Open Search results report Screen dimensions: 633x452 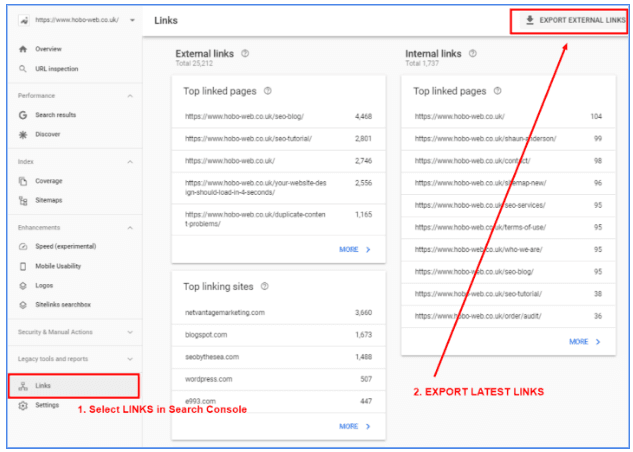click(55, 115)
